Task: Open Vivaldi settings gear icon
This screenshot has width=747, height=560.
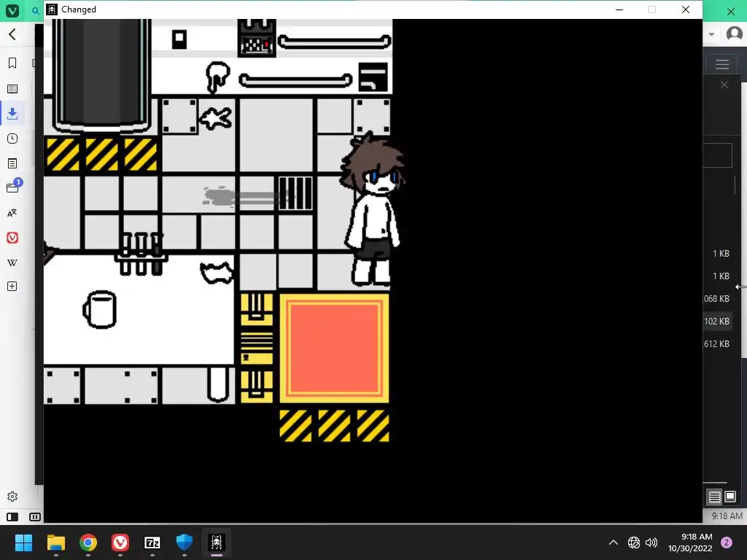Action: click(12, 497)
